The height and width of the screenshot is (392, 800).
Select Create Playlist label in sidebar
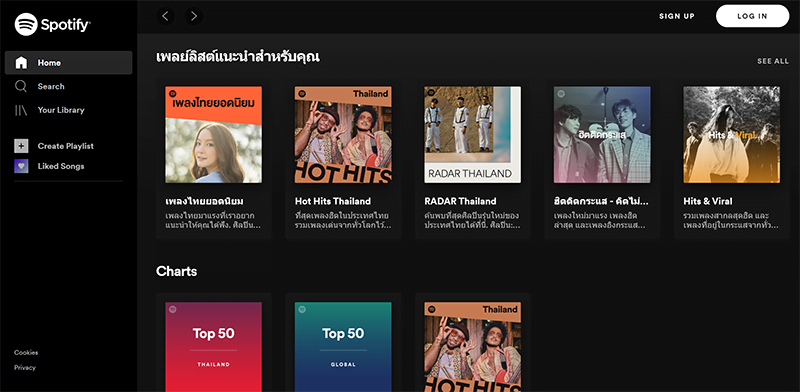pyautogui.click(x=65, y=146)
